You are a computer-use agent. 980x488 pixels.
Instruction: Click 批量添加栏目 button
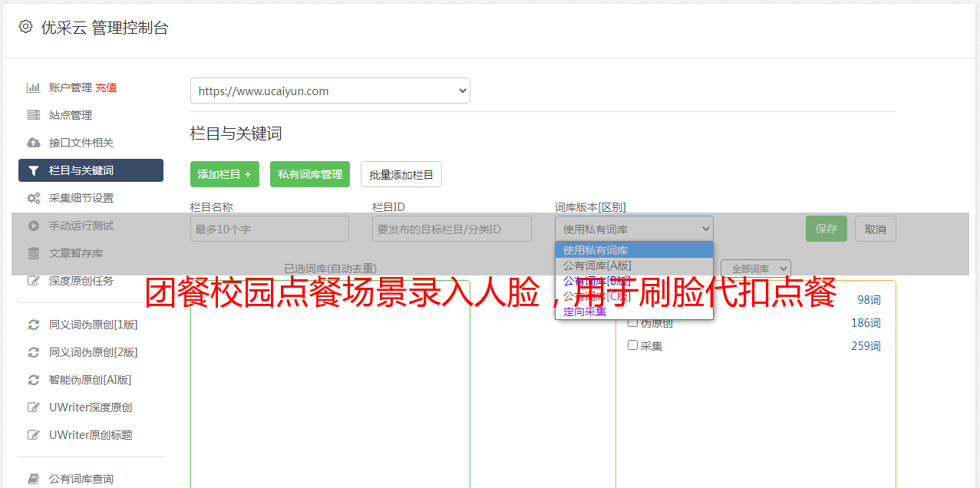(401, 174)
